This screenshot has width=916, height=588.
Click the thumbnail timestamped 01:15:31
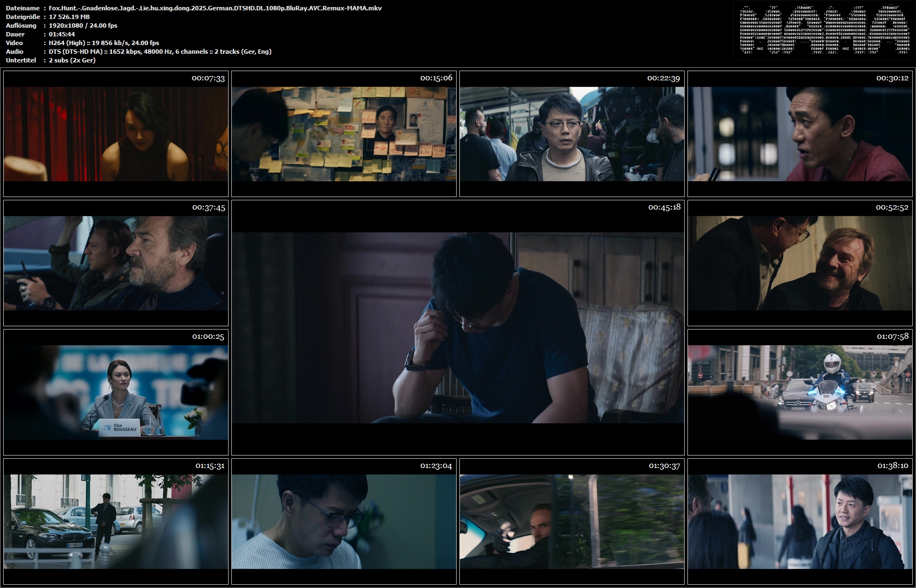click(x=116, y=521)
